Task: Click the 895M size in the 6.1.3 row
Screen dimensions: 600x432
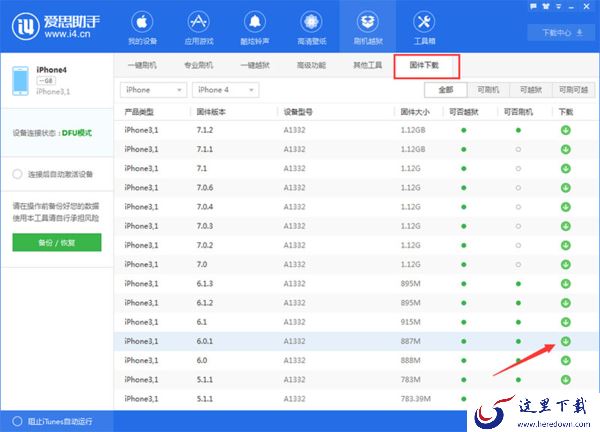Action: coord(410,284)
